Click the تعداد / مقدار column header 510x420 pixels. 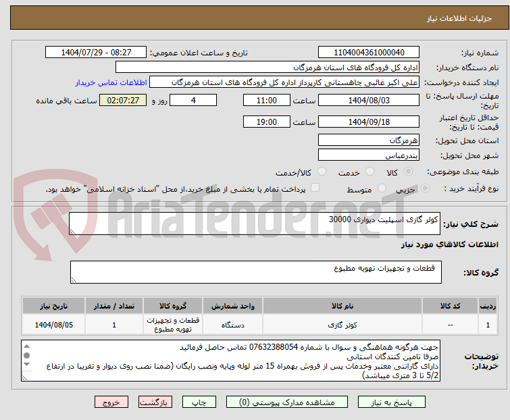(114, 306)
